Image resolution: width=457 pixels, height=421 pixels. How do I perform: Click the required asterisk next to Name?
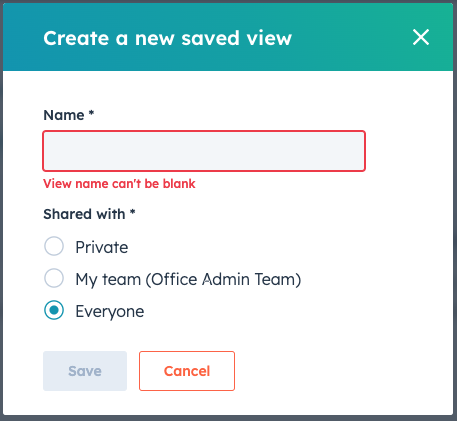pos(91,113)
